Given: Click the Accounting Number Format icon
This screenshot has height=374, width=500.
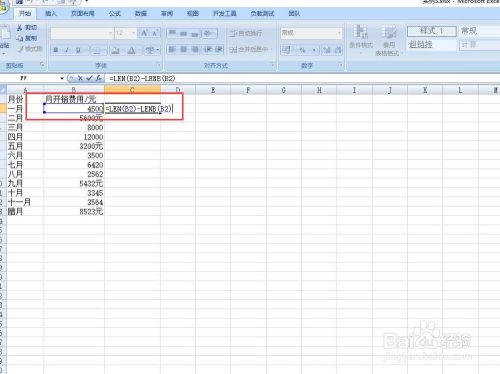Looking at the screenshot, I should point(287,50).
